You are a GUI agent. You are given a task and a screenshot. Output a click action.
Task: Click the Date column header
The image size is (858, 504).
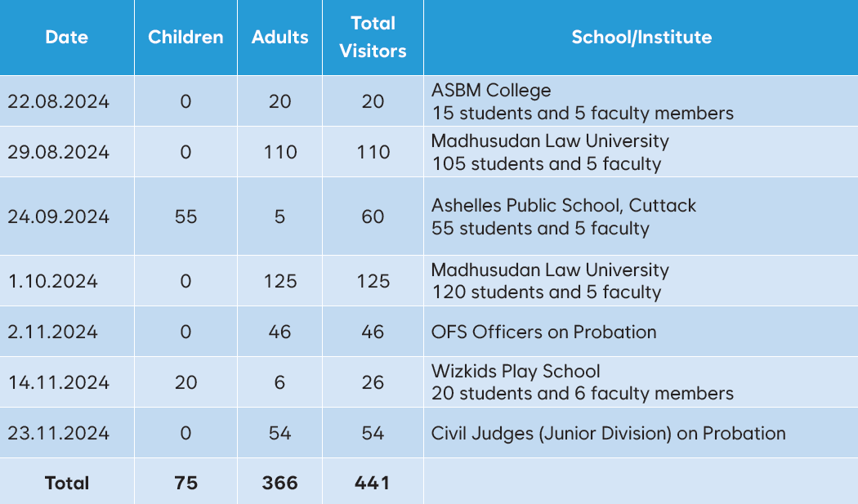(66, 38)
